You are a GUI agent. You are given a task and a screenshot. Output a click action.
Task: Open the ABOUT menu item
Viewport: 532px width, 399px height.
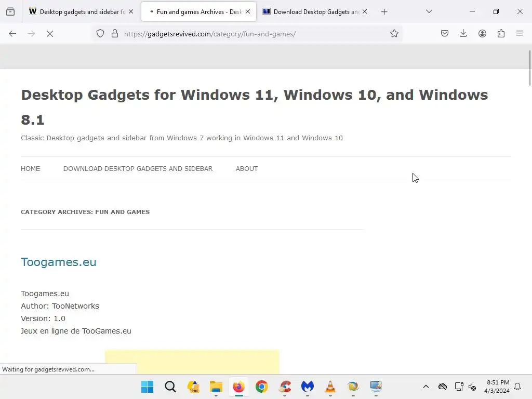(x=247, y=169)
